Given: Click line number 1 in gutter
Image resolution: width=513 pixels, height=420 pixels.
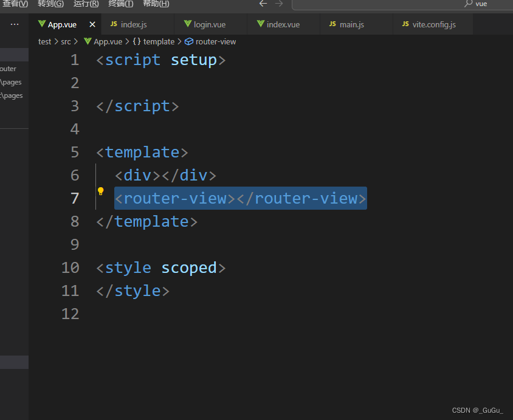Looking at the screenshot, I should (75, 60).
